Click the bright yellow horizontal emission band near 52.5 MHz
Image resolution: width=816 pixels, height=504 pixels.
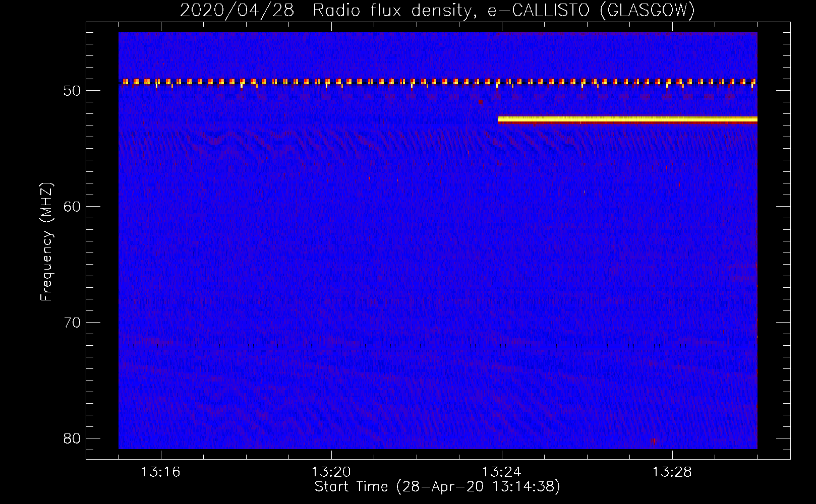[627, 119]
